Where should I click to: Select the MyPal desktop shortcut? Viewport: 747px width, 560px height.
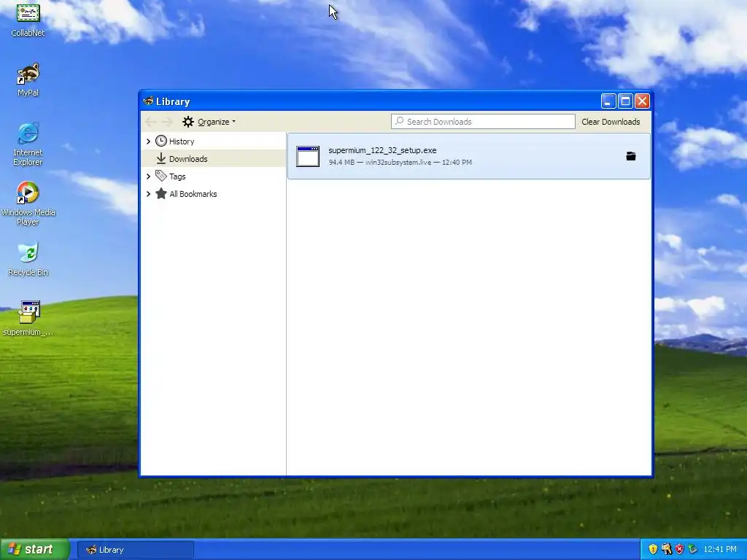(28, 80)
